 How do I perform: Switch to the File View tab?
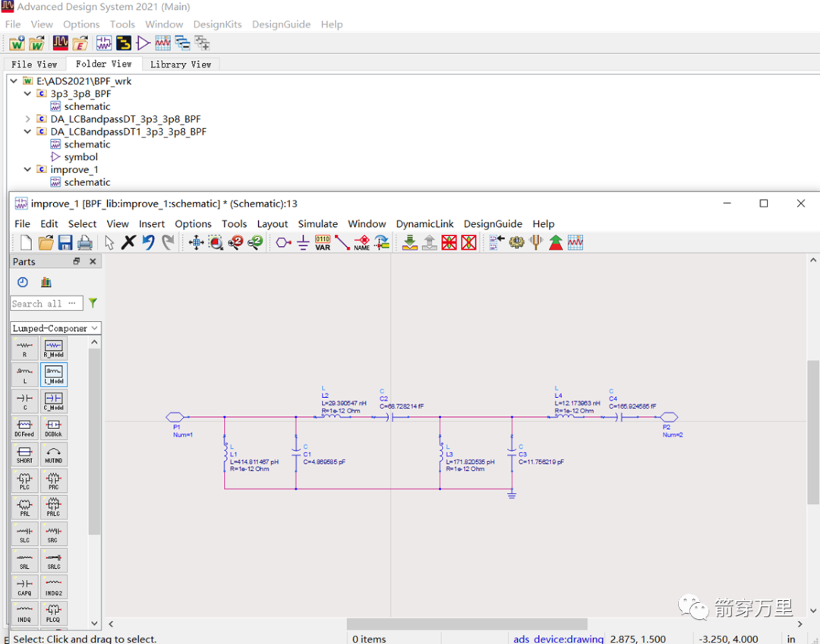pos(34,65)
